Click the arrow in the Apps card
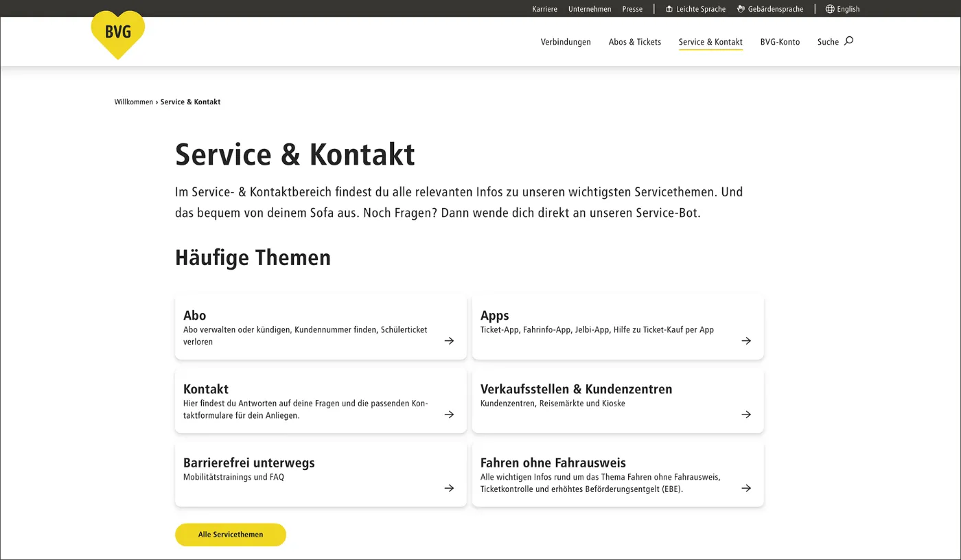This screenshot has width=961, height=560. [746, 341]
